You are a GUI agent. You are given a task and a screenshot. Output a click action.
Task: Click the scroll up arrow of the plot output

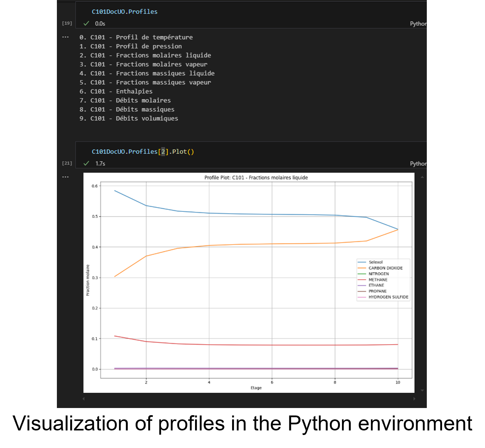[422, 177]
